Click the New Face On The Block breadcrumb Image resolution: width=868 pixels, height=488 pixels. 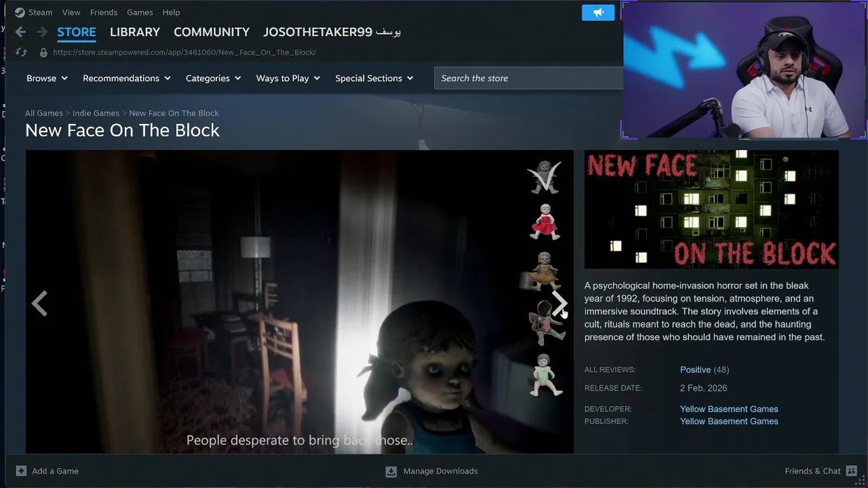(174, 113)
